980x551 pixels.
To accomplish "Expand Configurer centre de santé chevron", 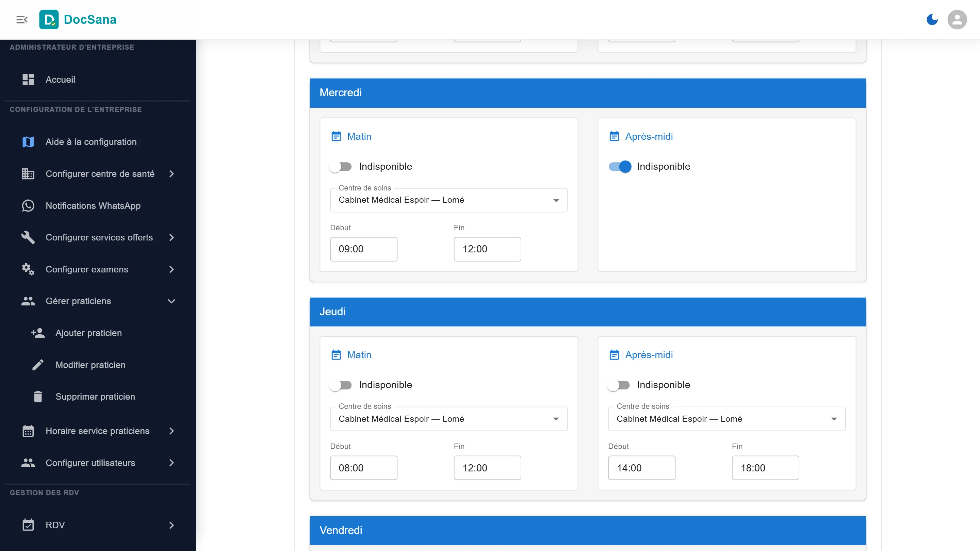I will 171,174.
